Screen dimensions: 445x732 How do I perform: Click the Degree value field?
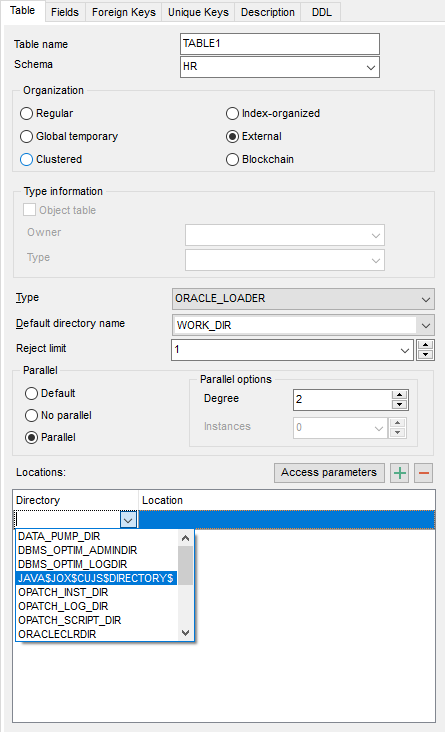click(343, 400)
